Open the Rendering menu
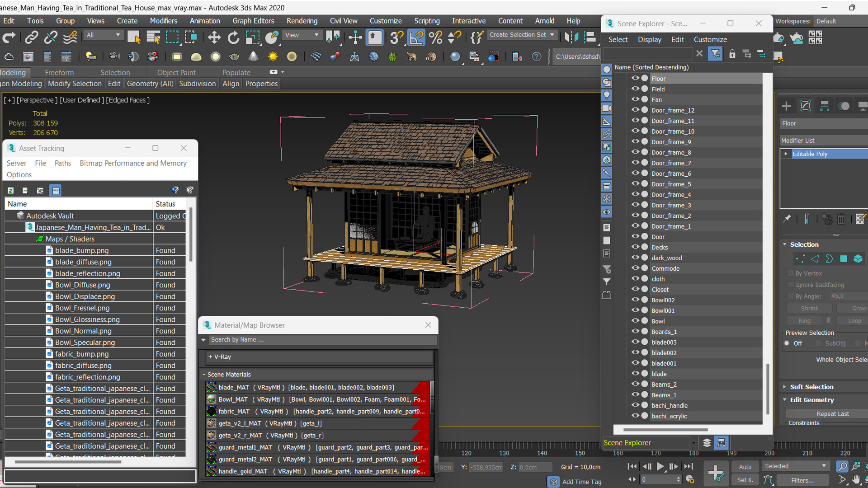Viewport: 868px width, 488px height. tap(302, 21)
